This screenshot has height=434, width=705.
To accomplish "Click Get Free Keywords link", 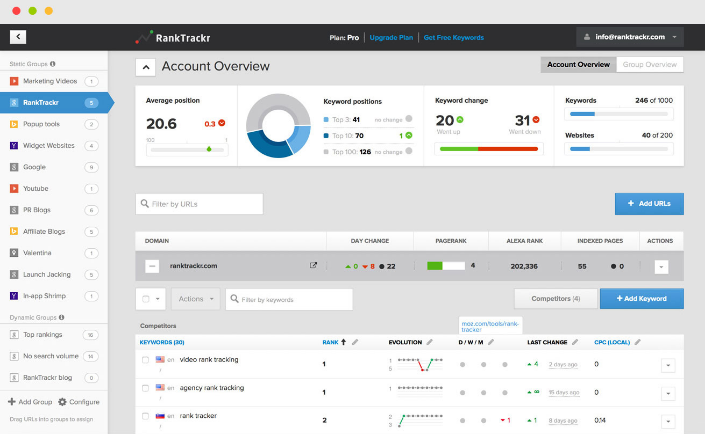I will point(454,37).
